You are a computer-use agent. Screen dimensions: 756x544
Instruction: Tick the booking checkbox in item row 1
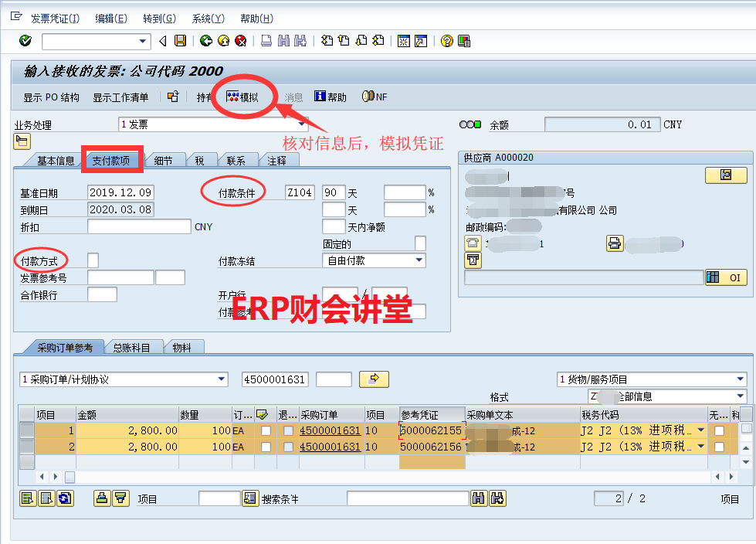[266, 430]
